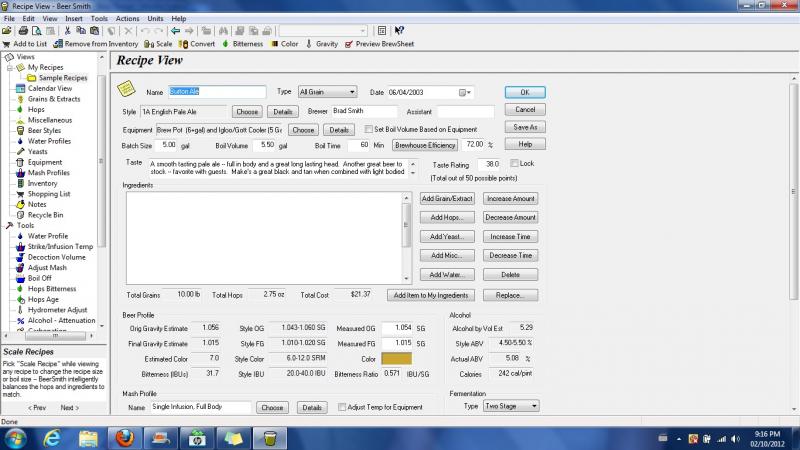Click the Scale recipe toolbar button
This screenshot has width=800, height=450.
point(158,44)
